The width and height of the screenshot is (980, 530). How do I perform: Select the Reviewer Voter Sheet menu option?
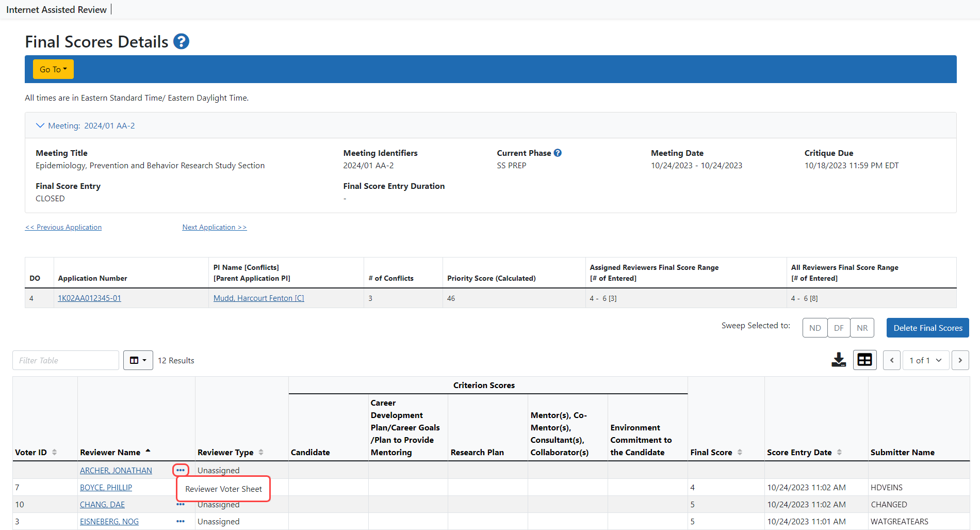click(223, 489)
